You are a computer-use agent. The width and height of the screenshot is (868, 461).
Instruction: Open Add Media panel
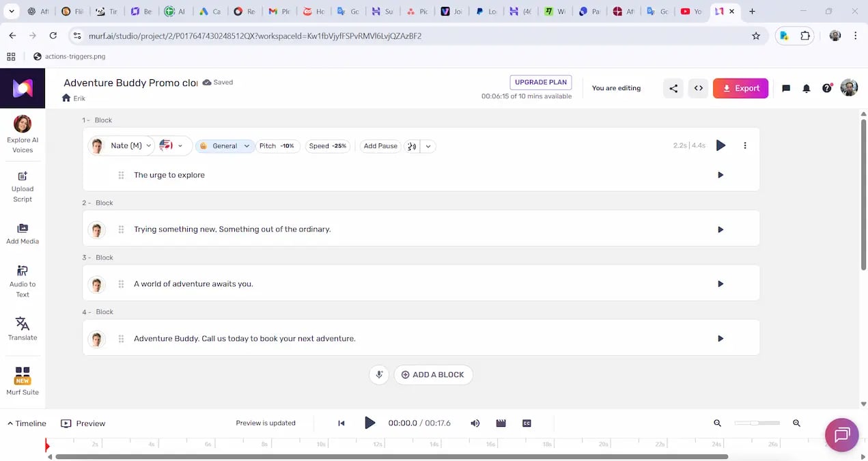click(23, 234)
